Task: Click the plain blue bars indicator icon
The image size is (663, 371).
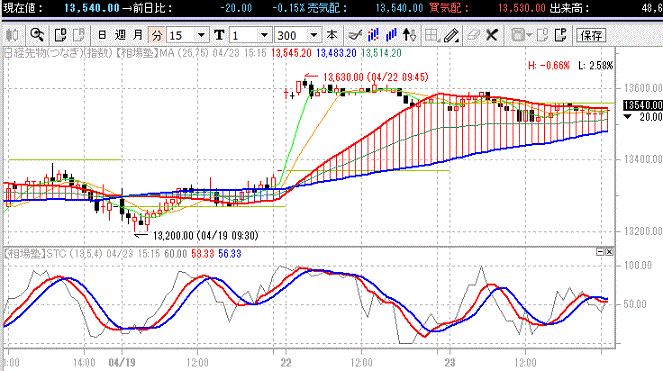Action: coord(391,35)
